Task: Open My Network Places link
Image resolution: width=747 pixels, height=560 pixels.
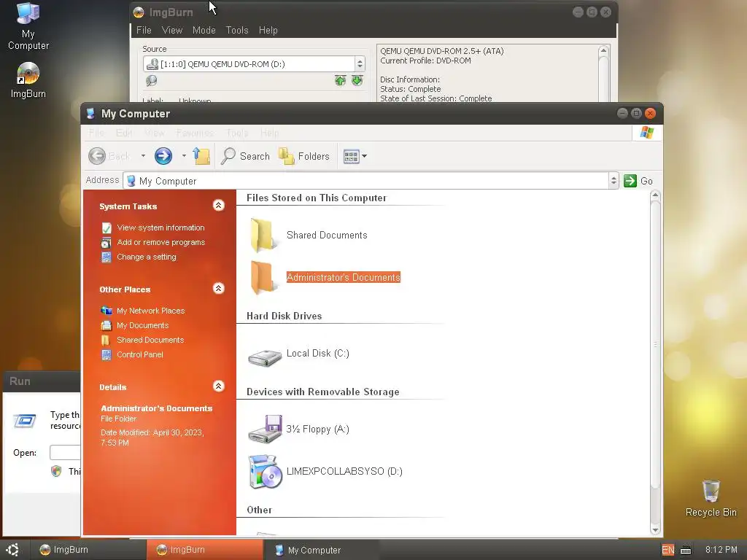Action: [150, 311]
